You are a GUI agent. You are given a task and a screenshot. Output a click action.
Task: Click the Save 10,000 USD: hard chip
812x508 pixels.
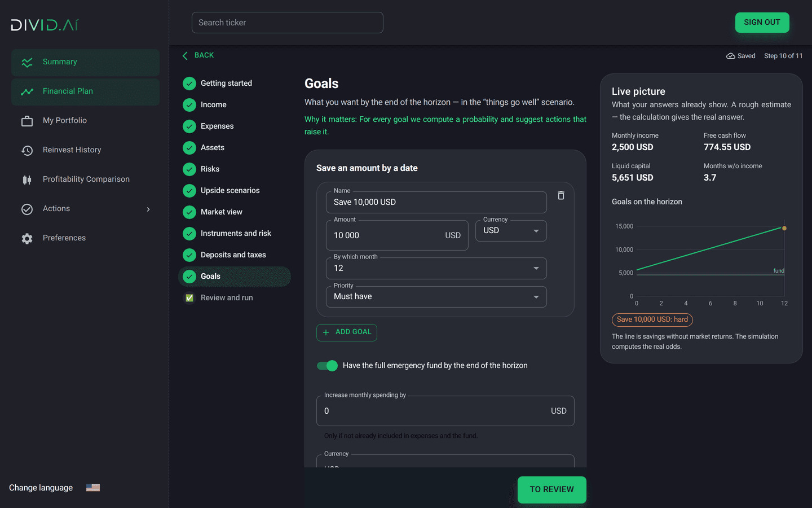pos(652,319)
